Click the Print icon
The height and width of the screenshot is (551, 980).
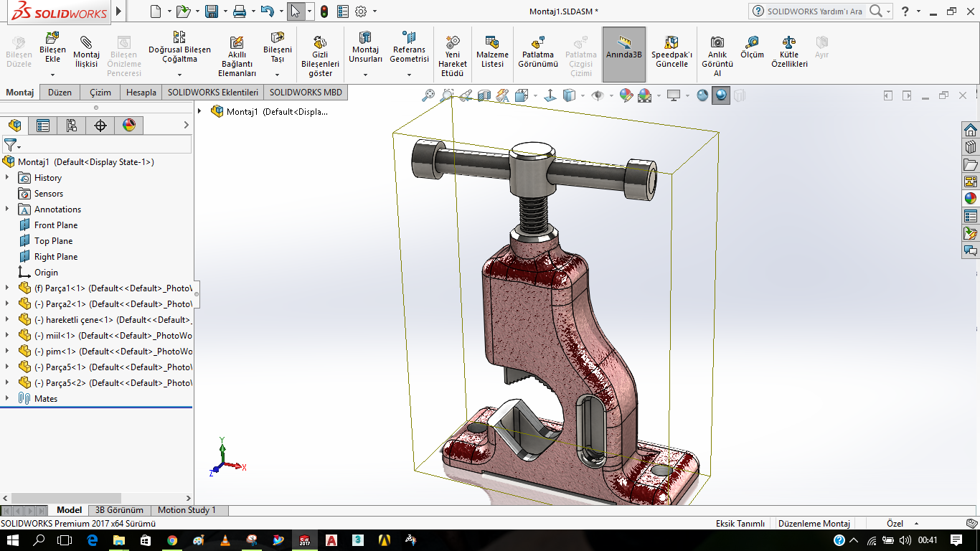point(240,11)
